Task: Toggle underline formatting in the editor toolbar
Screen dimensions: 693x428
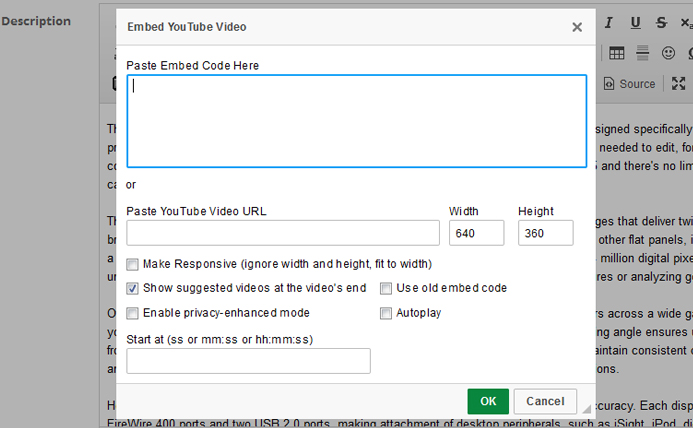Action: [x=635, y=23]
